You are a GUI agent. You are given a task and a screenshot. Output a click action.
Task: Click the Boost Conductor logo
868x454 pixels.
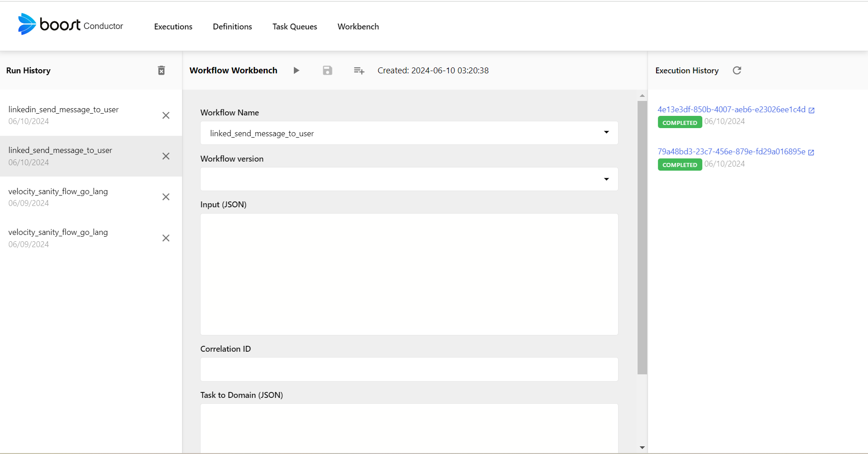click(x=70, y=24)
